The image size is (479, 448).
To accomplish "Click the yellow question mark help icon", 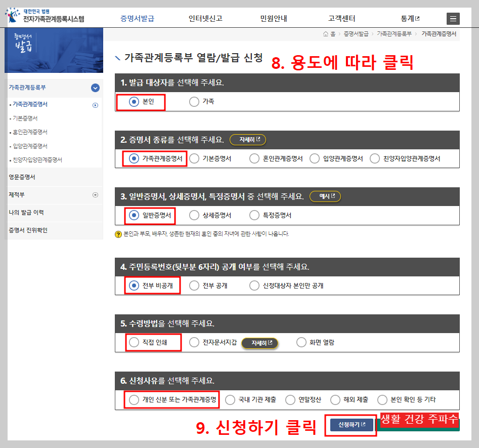I will click(x=117, y=233).
